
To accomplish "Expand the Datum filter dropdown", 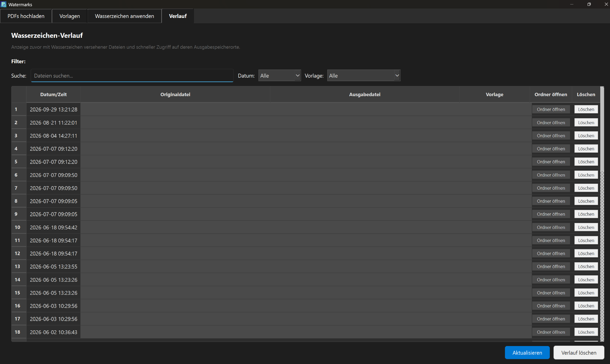I will tap(280, 76).
